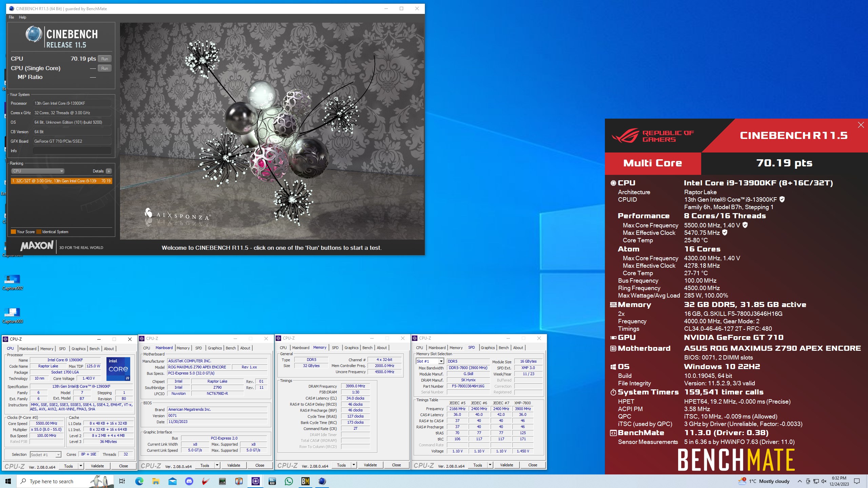The height and width of the screenshot is (488, 868).
Task: Open the Slot #1 memory slot dropdown
Action: click(x=430, y=361)
